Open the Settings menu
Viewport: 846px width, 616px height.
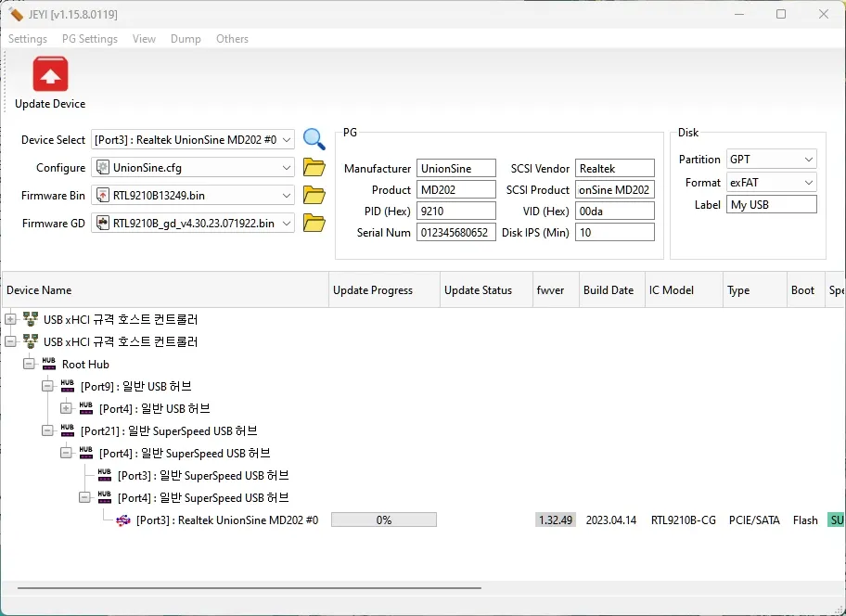[x=28, y=39]
